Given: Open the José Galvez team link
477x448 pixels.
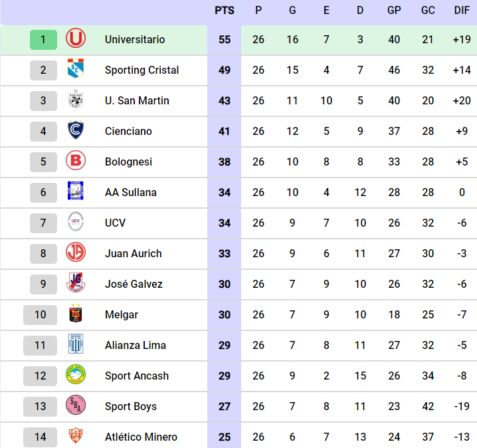Looking at the screenshot, I should click(134, 284).
